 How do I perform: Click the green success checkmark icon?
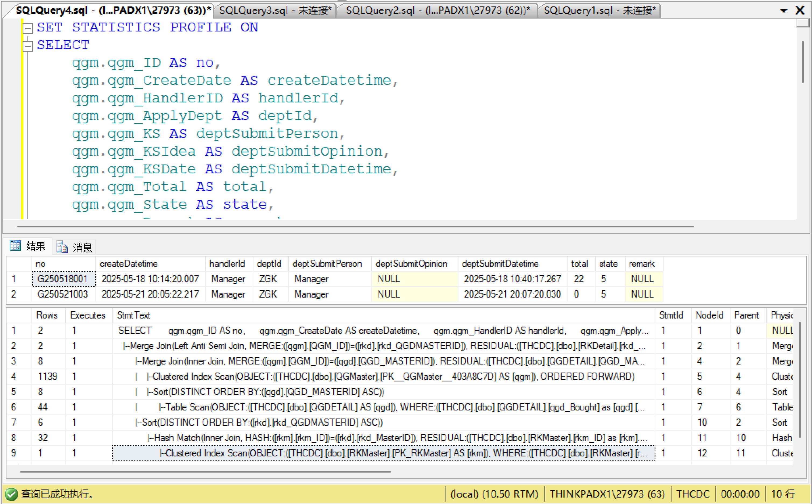tap(11, 494)
